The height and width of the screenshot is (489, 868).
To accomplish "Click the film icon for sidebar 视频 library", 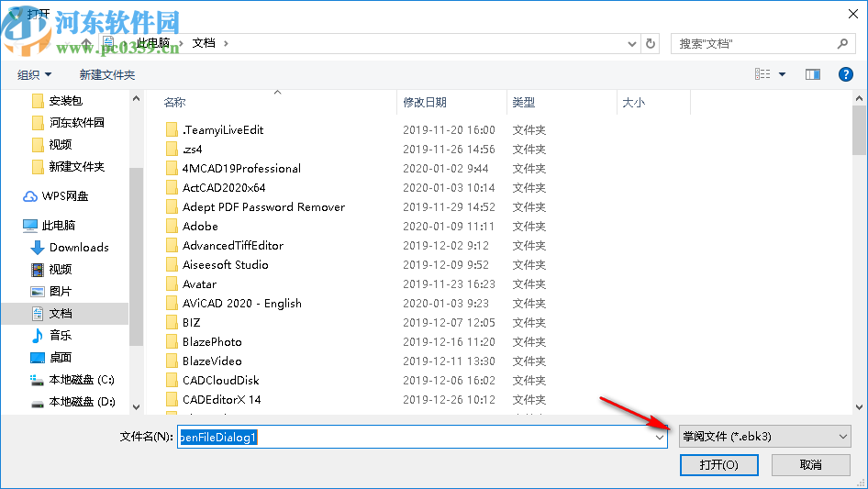I will point(37,270).
